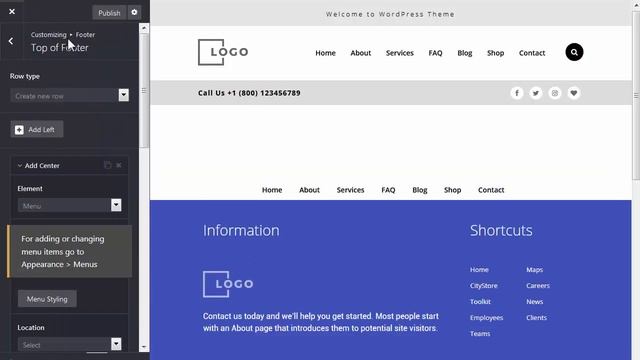Open the Element dropdown showing Menu
The width and height of the screenshot is (640, 360).
pyautogui.click(x=69, y=205)
